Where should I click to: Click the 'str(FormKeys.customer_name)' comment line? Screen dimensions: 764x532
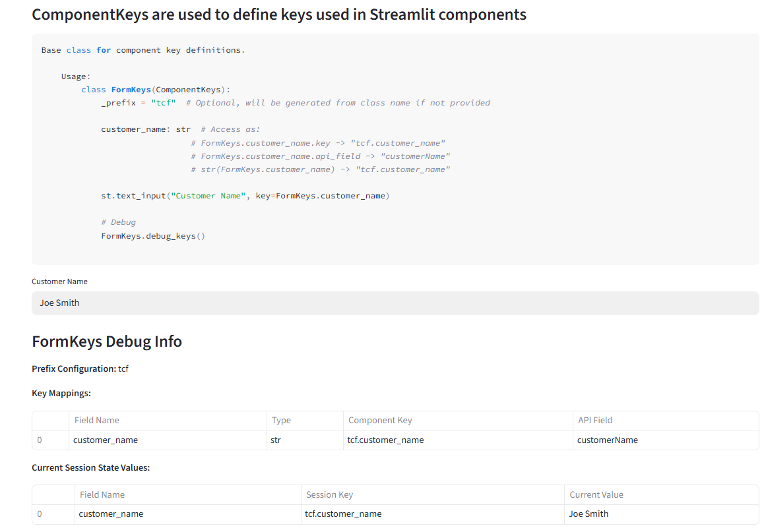click(321, 169)
